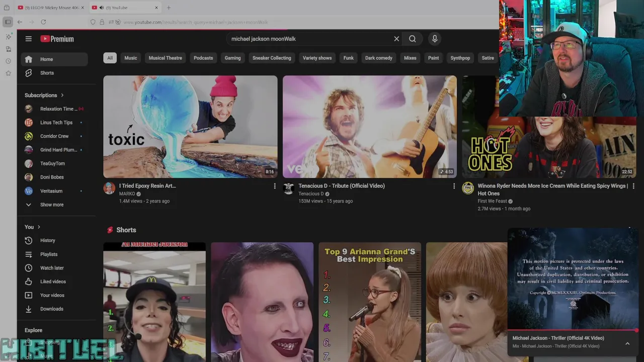This screenshot has width=644, height=362.
Task: Expand the Subscriptions section chevron
Action: tap(62, 95)
